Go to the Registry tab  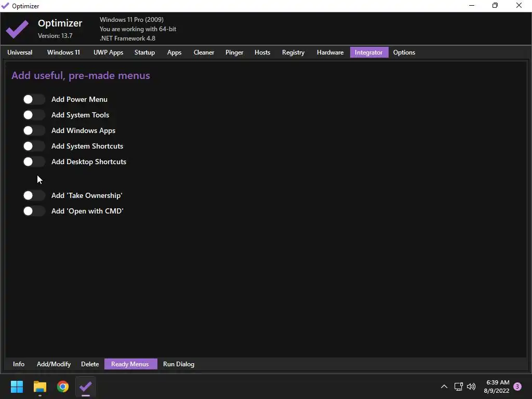(x=293, y=52)
